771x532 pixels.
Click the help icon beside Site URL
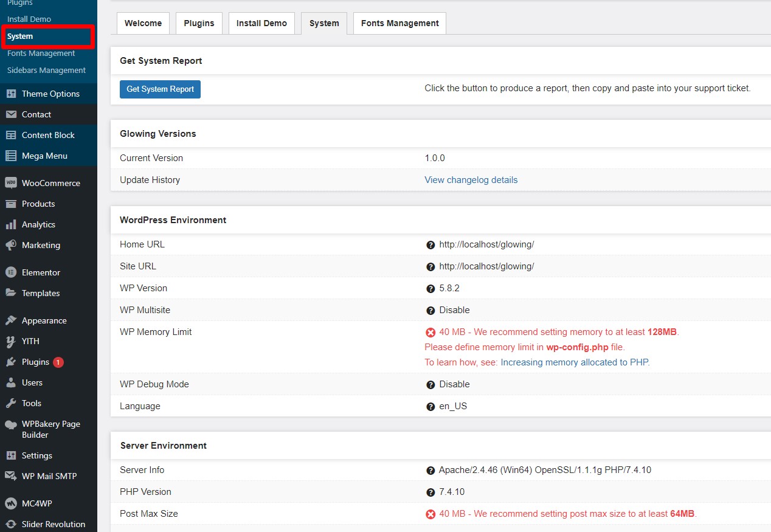pos(430,267)
